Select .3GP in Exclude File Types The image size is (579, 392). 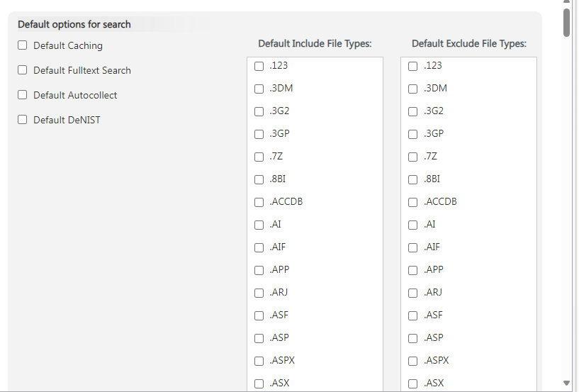413,134
